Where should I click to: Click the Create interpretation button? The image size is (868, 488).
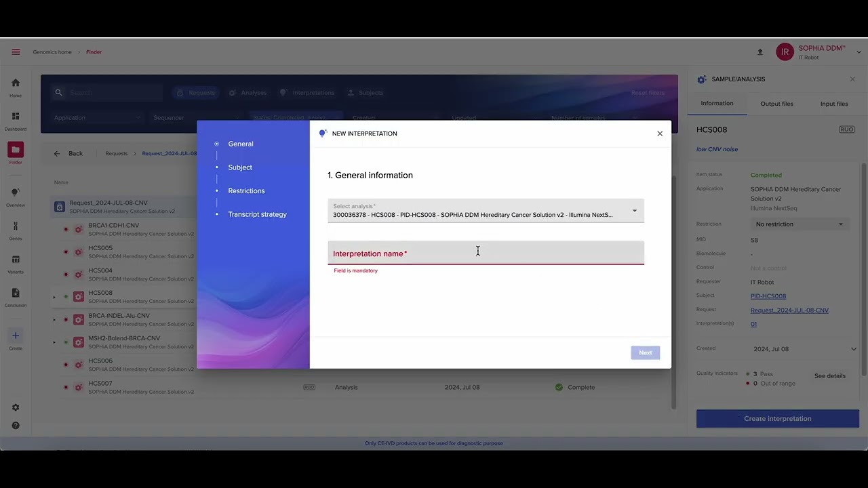[777, 419]
